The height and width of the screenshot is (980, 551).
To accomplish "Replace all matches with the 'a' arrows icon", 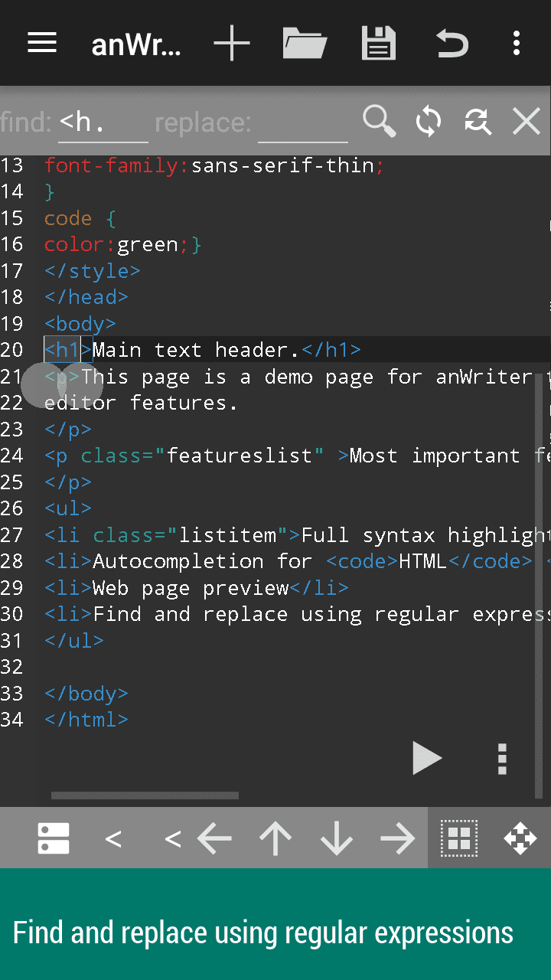I will coord(478,122).
